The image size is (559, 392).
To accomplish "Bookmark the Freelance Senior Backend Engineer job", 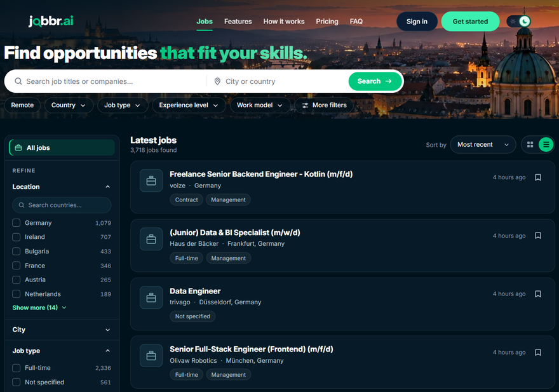I will point(538,177).
